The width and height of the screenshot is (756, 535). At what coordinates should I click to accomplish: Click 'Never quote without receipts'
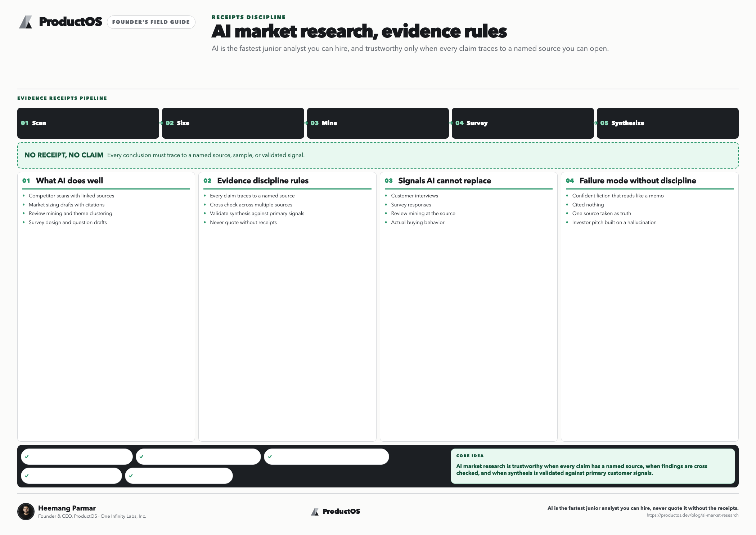tap(243, 222)
